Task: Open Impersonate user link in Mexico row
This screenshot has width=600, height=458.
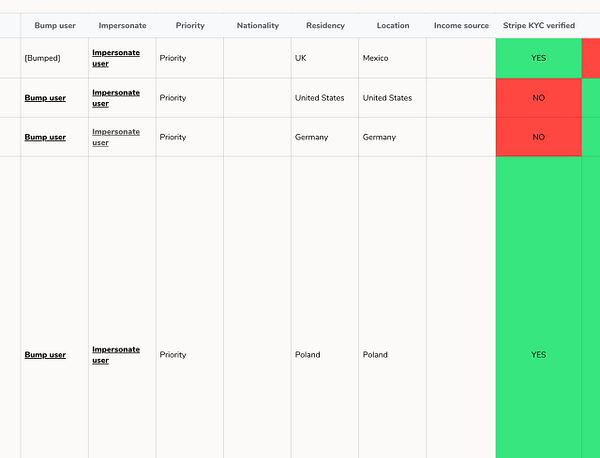Action: click(x=116, y=58)
